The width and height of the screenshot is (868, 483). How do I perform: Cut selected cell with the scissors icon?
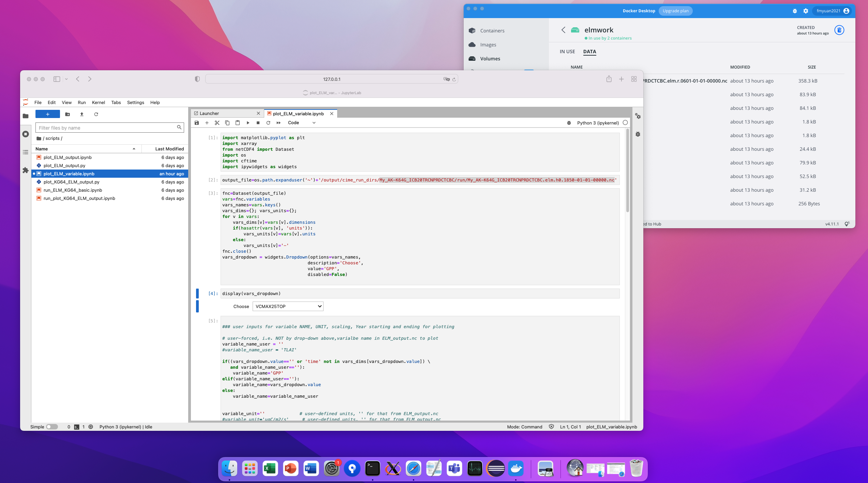pyautogui.click(x=217, y=123)
